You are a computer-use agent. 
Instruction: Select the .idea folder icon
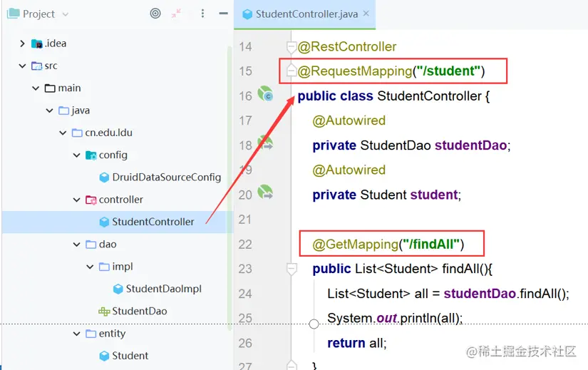37,44
